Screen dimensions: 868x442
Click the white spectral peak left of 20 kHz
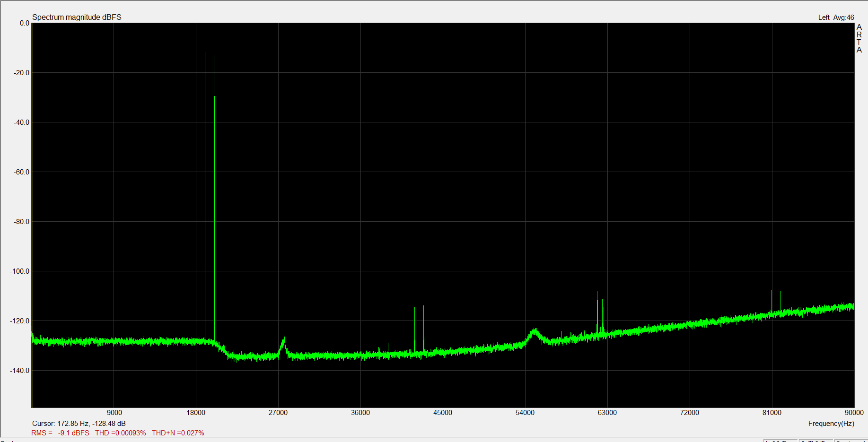(205, 196)
